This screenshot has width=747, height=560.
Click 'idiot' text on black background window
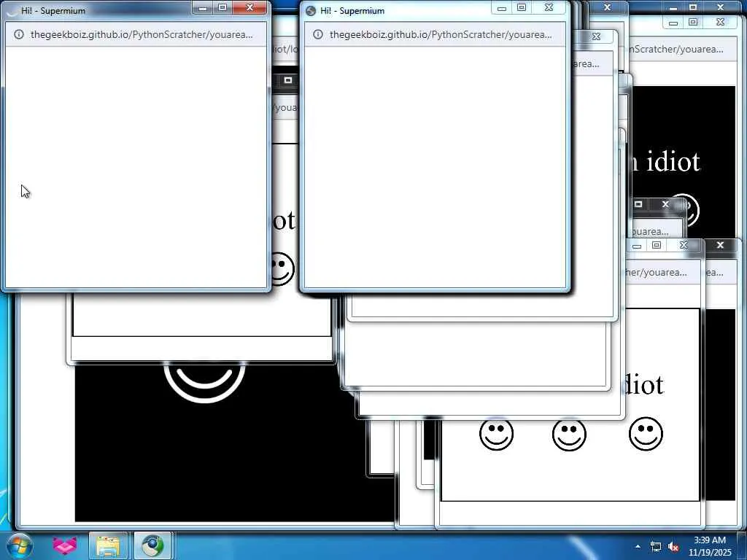tap(673, 161)
